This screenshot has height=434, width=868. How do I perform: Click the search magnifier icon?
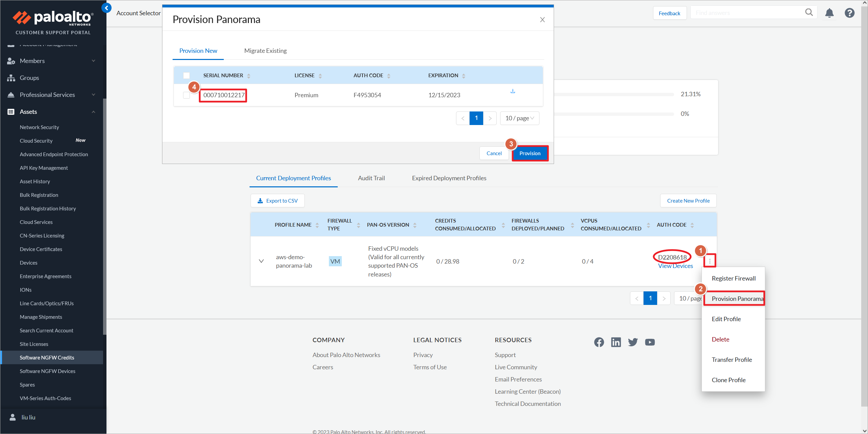(809, 13)
